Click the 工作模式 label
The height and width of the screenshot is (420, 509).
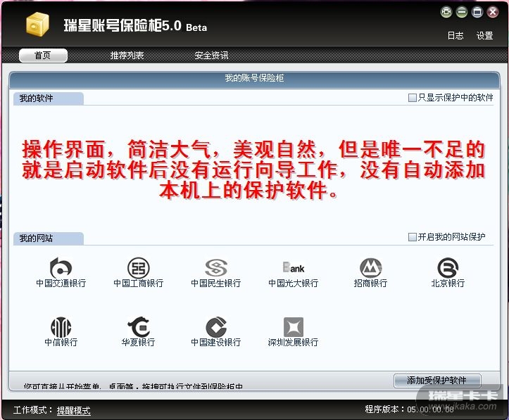[33, 410]
